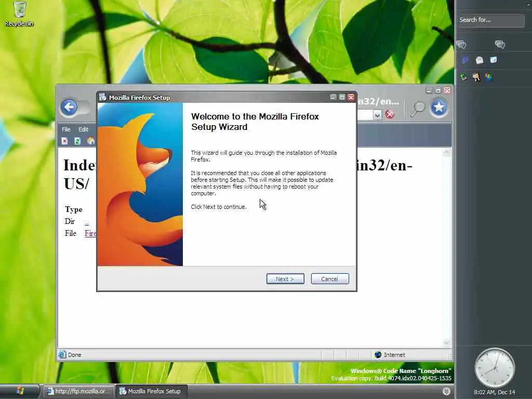Switch to Mozilla Firefox Setup taskbar button
532x399 pixels.
coord(151,391)
